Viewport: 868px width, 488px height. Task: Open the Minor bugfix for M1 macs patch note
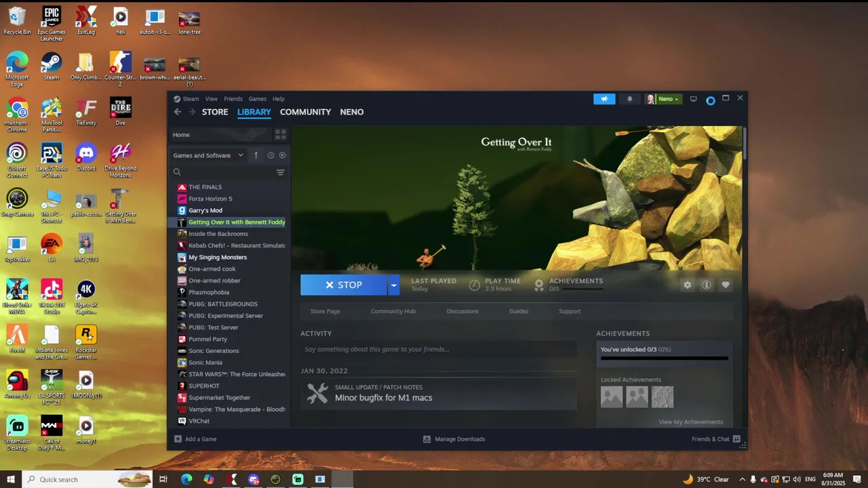[x=439, y=393]
